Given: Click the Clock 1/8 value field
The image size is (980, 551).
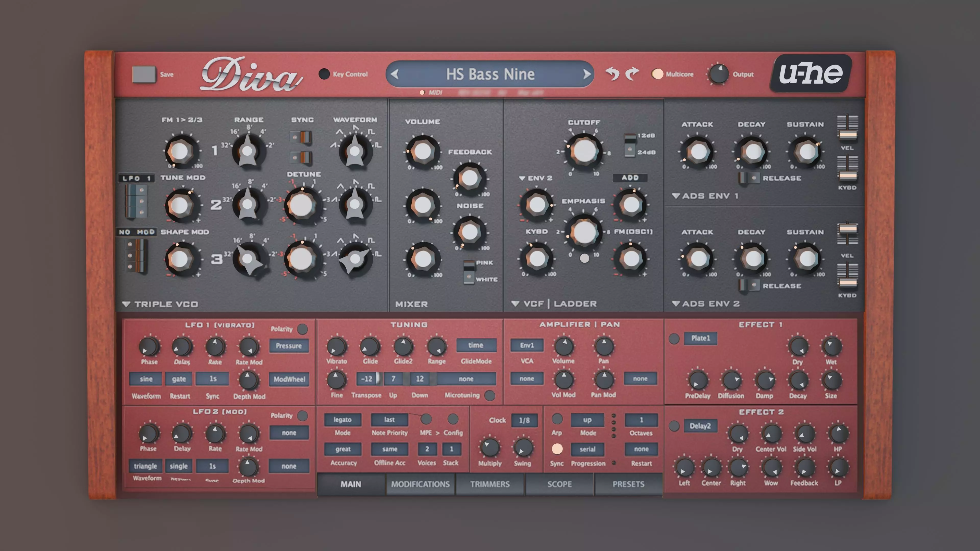Looking at the screenshot, I should pos(524,420).
